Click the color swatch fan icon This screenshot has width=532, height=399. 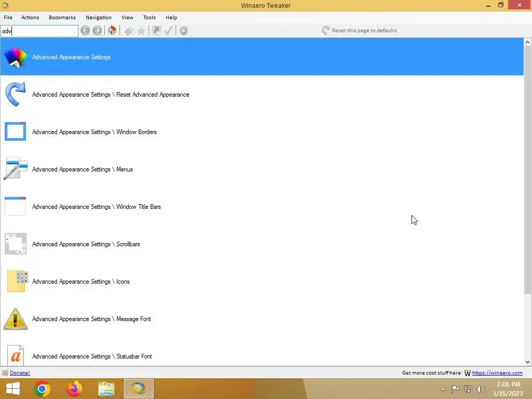tap(15, 57)
